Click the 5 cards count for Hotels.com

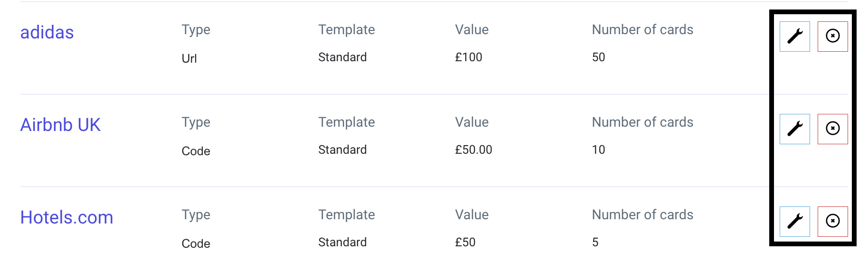[x=595, y=242]
